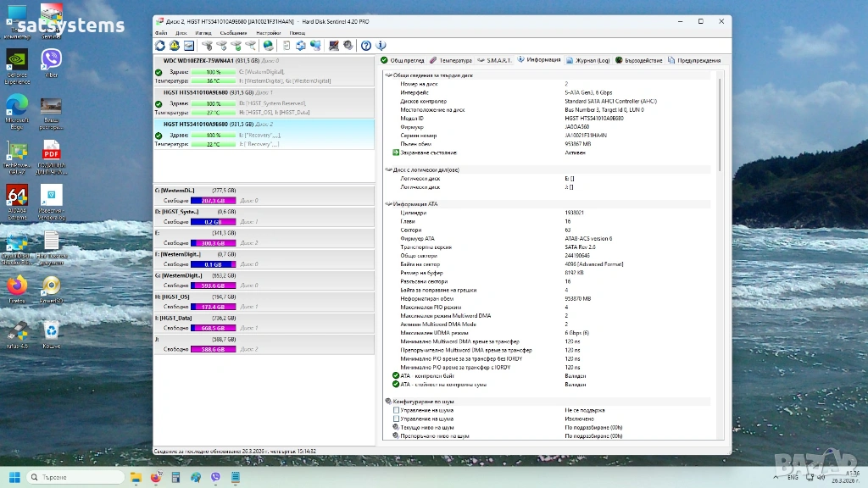Image resolution: width=868 pixels, height=488 pixels.
Task: Click the yellow warning bell toolbar icon
Action: tap(175, 45)
